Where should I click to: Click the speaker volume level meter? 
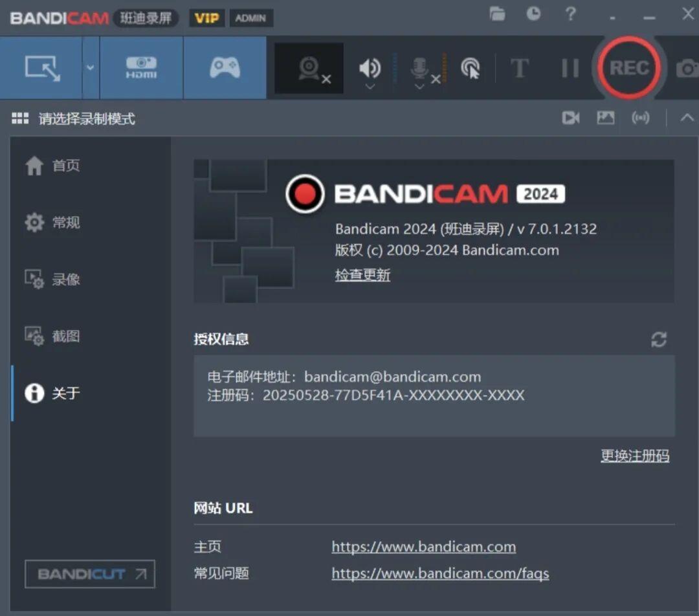[395, 68]
